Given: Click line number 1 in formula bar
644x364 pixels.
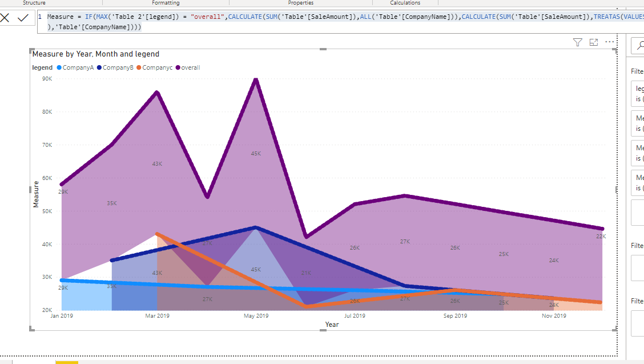Looking at the screenshot, I should pyautogui.click(x=40, y=17).
